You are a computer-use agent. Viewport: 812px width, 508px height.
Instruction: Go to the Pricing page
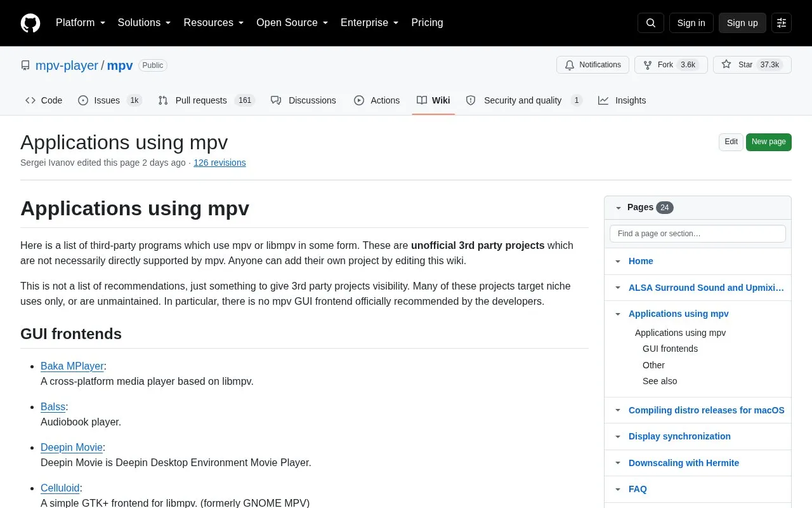point(427,23)
